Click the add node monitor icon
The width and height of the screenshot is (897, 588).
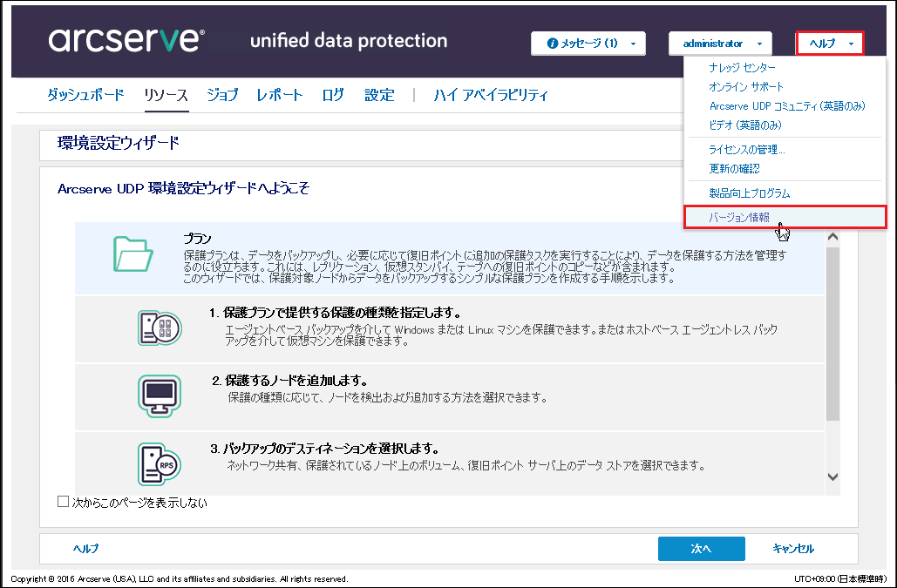[160, 395]
